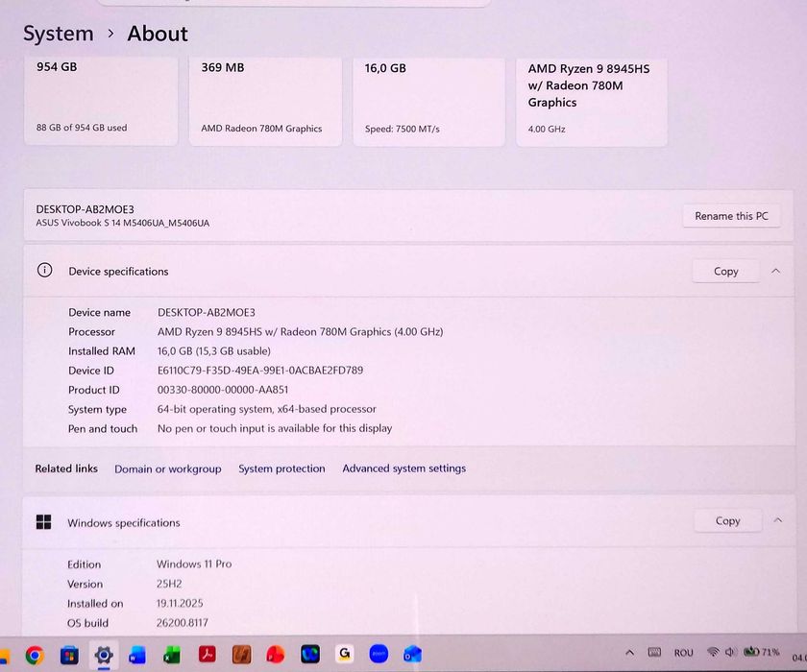807x672 pixels.
Task: Open the white G app taskbar icon
Action: [344, 654]
